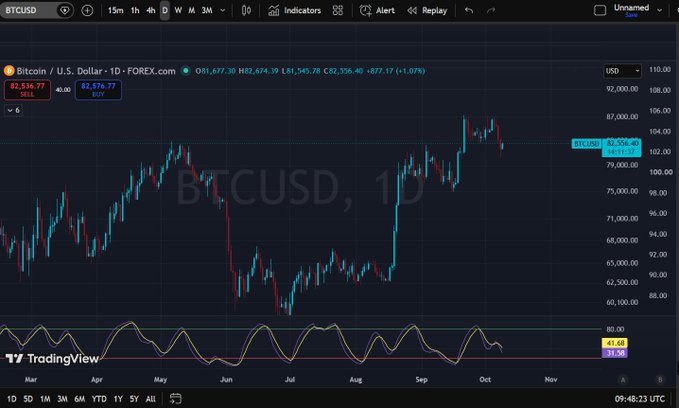Click the BTCUSD price label on scale

pyautogui.click(x=586, y=144)
